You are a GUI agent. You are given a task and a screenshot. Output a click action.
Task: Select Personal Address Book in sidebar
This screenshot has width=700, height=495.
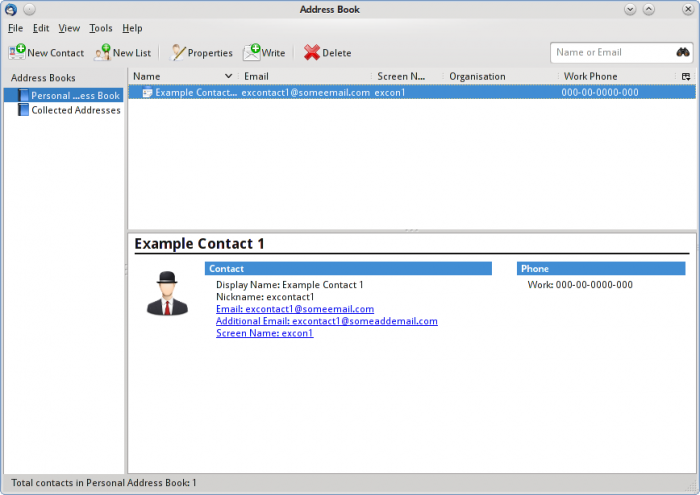coord(63,95)
